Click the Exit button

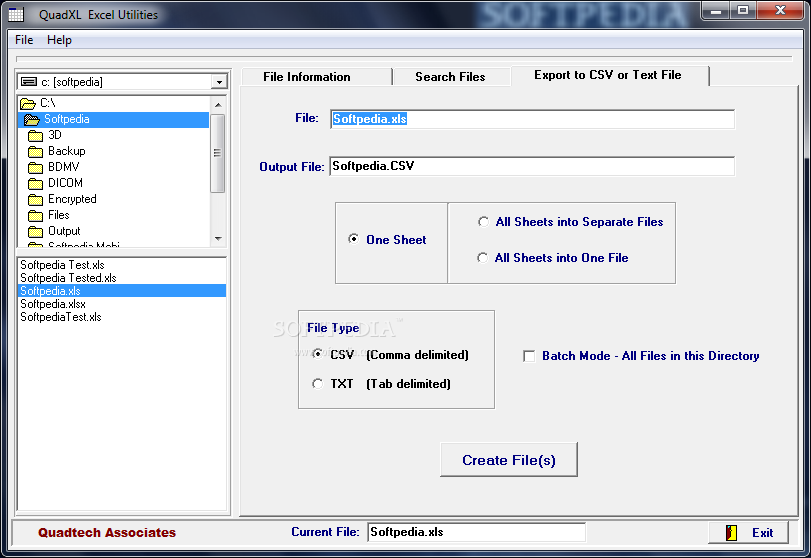coord(748,532)
